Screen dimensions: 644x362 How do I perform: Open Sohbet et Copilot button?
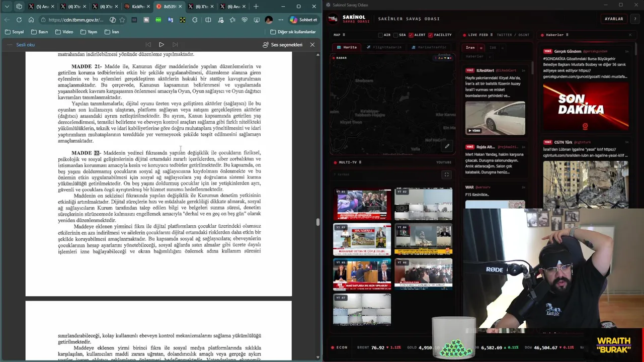[304, 20]
